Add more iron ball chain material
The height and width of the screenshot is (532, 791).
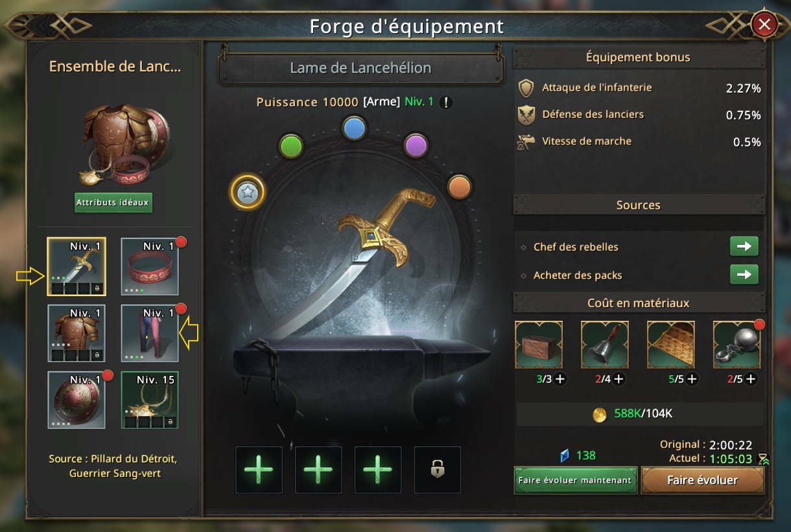(751, 379)
